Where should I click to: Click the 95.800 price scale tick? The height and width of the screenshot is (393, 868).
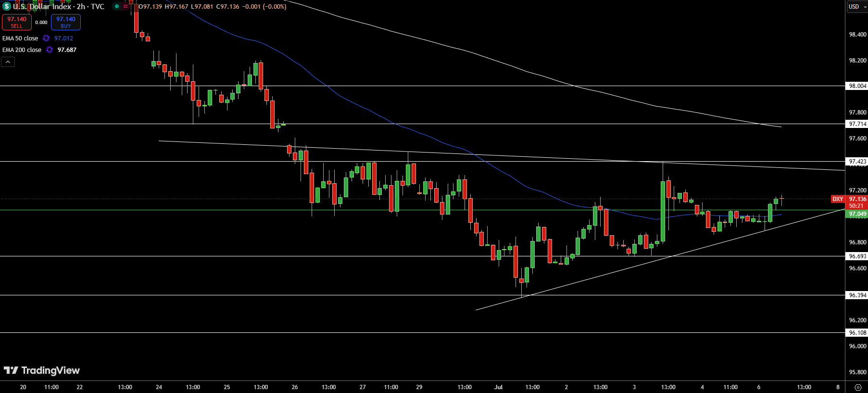coord(857,372)
